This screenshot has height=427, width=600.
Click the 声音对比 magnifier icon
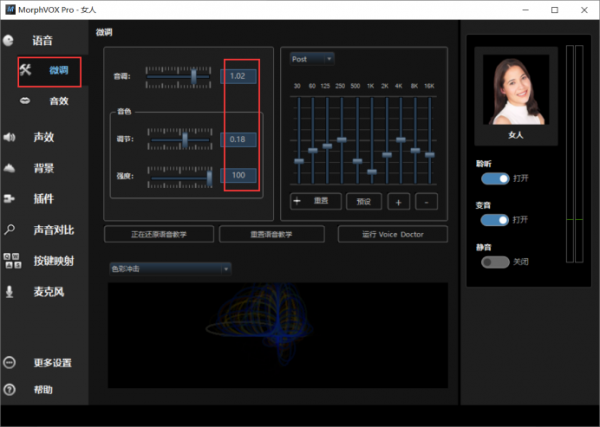coord(9,230)
